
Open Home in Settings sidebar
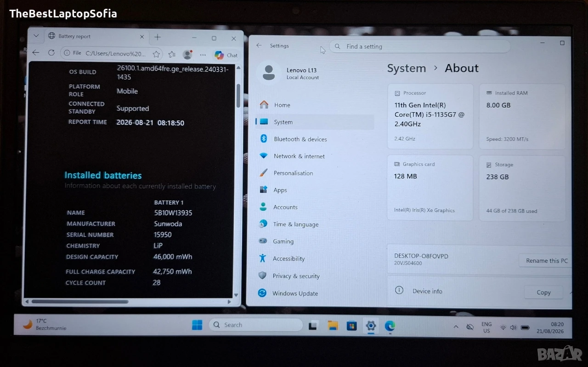click(315, 105)
